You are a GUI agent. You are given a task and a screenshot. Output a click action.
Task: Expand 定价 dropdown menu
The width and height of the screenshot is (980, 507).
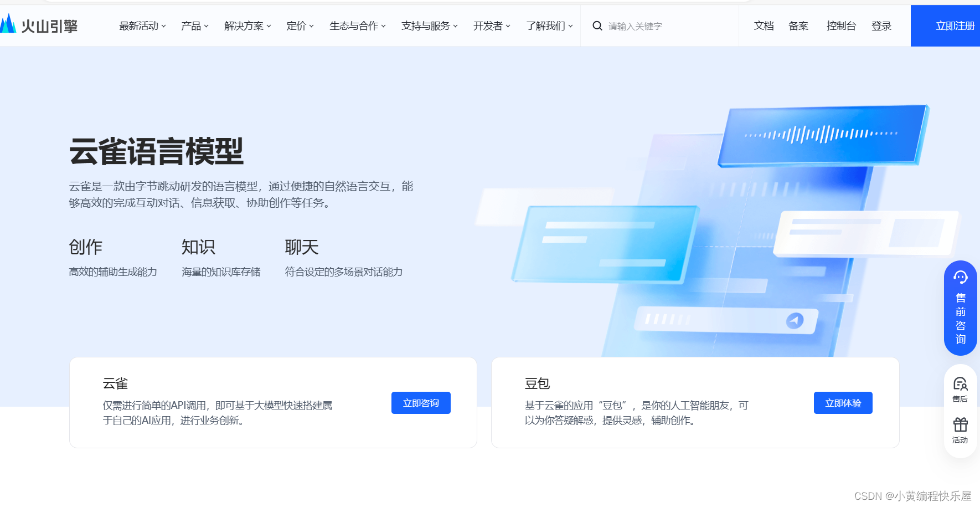(300, 26)
